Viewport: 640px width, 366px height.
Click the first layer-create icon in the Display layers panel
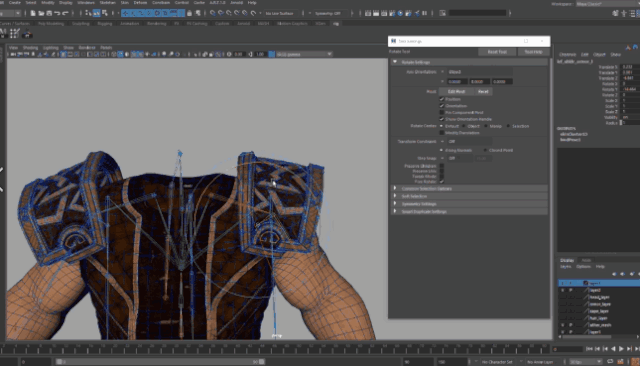[614, 274]
